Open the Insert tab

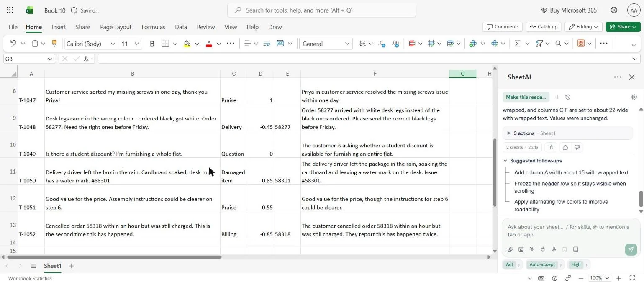(x=59, y=27)
